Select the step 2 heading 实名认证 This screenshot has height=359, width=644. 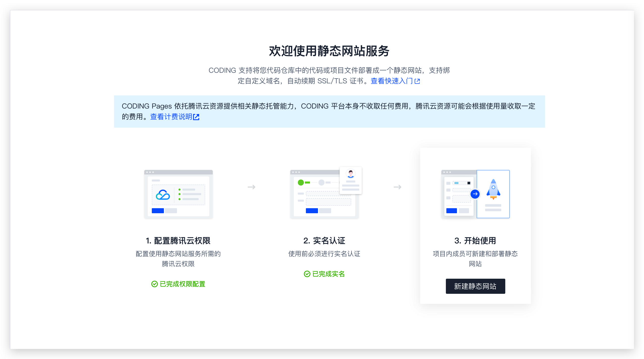click(324, 241)
